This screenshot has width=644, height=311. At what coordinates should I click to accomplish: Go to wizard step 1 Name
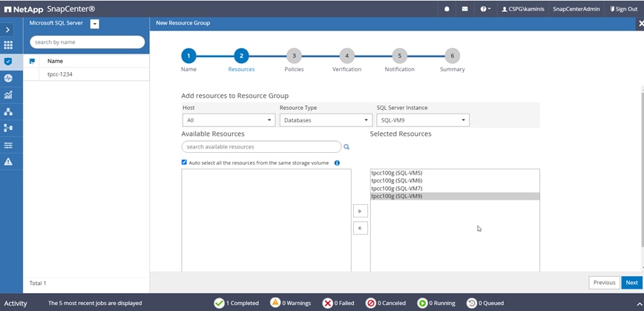pos(188,56)
